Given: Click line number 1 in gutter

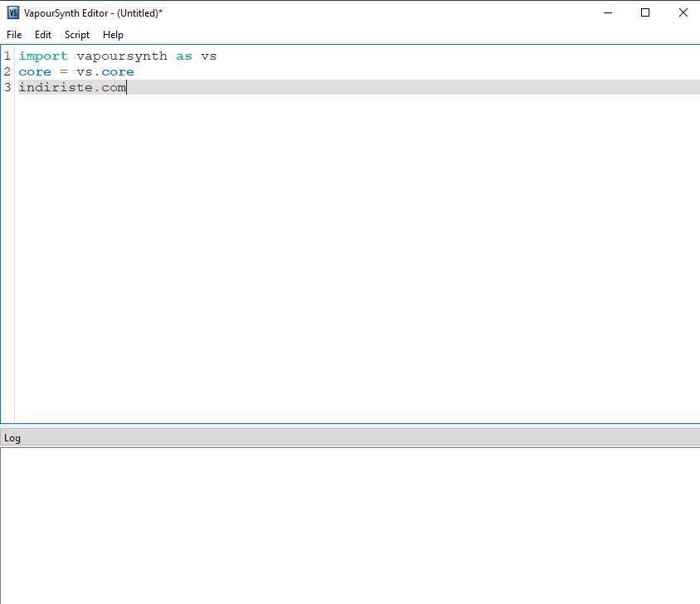Looking at the screenshot, I should (x=7, y=56).
